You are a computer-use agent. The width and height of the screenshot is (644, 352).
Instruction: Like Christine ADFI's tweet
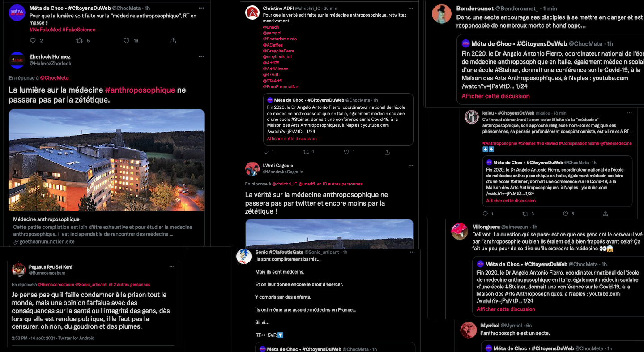(x=346, y=152)
